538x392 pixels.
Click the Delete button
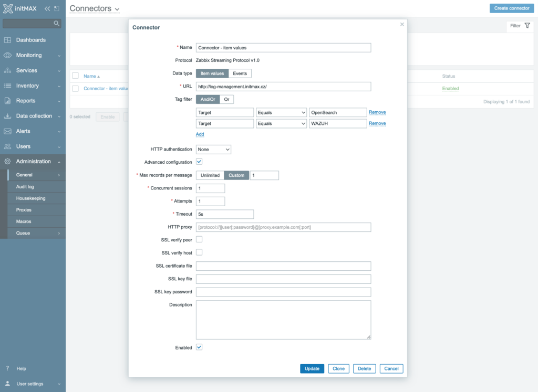click(x=365, y=369)
